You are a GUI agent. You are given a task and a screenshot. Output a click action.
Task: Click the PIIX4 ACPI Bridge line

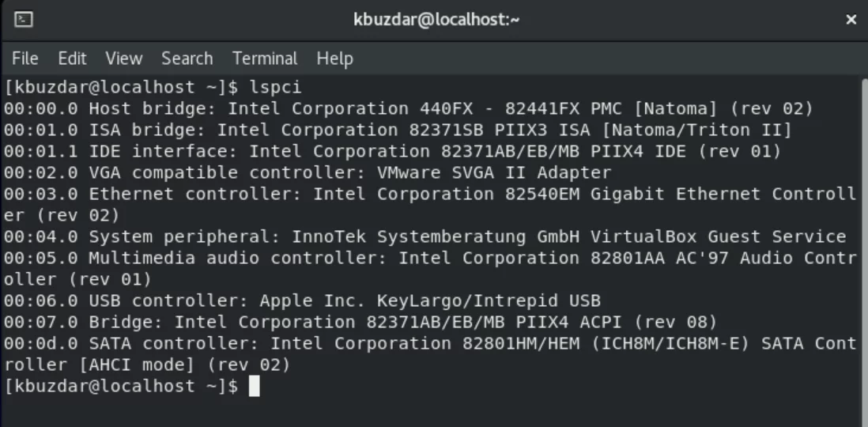360,322
